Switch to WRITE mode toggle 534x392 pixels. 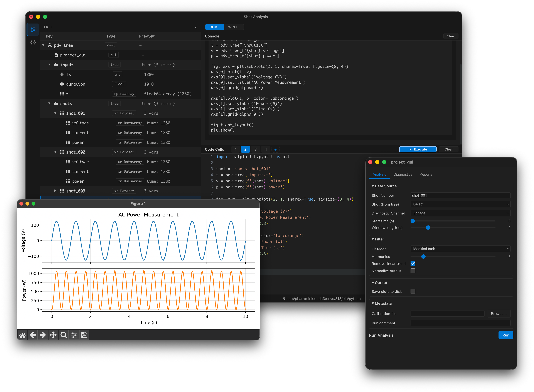[x=234, y=27]
